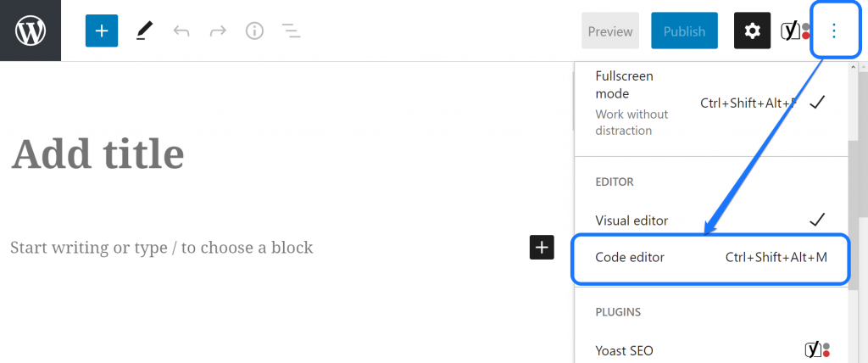Open the Details info icon

click(254, 31)
